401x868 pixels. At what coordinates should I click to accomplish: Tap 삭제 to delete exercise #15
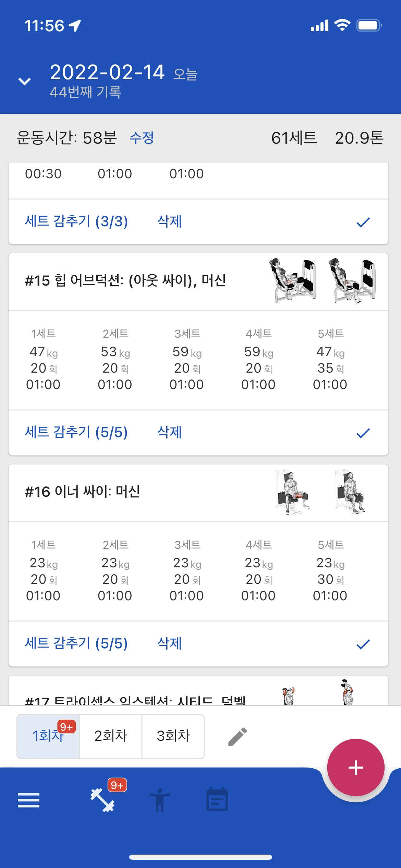coord(169,432)
